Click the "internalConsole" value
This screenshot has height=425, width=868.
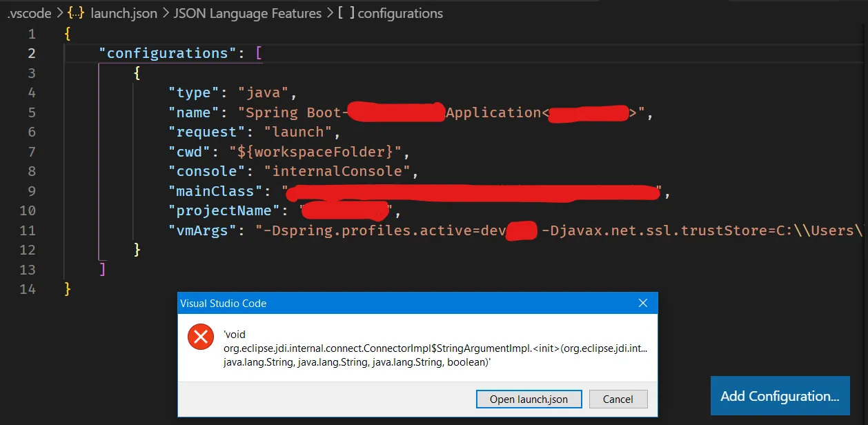(x=337, y=171)
